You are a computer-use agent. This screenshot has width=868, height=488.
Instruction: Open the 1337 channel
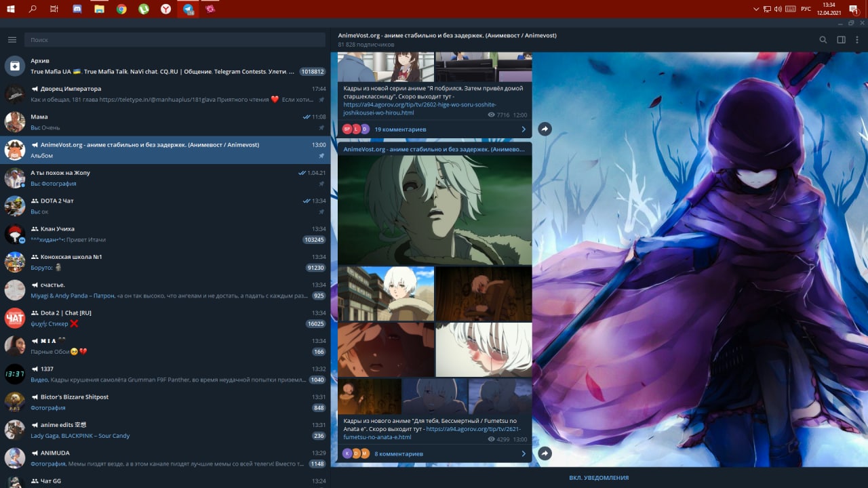pos(165,374)
